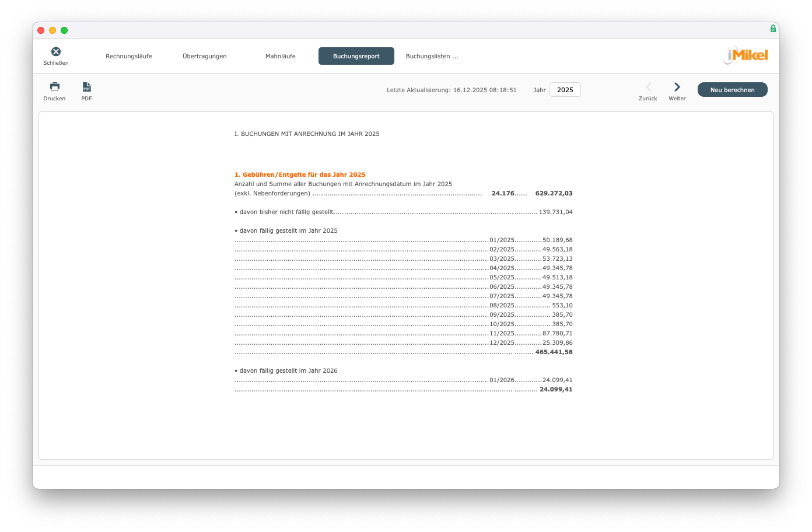Click the Letzte Aktualisierung timestamp
The image size is (812, 532).
coord(452,90)
